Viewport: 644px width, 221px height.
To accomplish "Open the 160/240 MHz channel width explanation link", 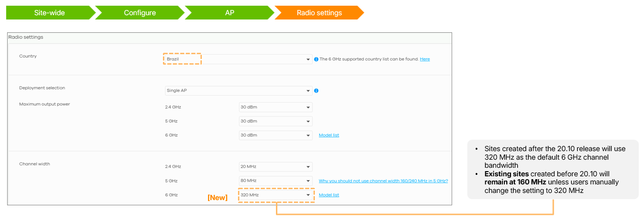I will pos(383,181).
